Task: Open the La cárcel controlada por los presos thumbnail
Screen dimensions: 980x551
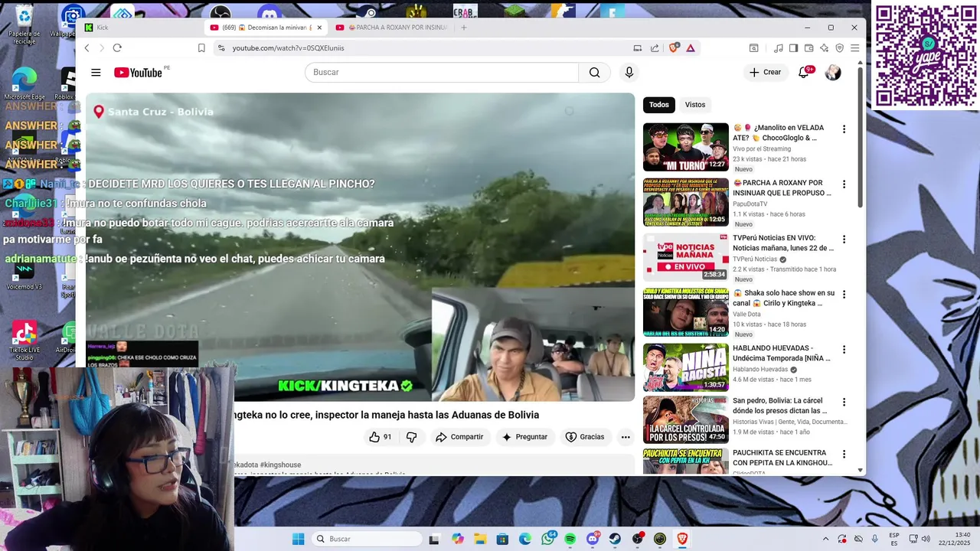Action: 686,419
